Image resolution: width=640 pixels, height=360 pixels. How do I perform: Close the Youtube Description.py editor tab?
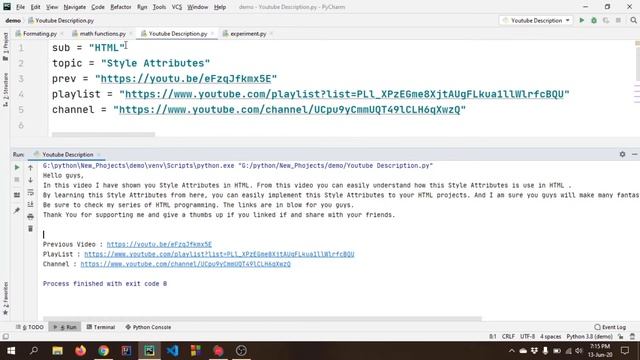click(212, 33)
